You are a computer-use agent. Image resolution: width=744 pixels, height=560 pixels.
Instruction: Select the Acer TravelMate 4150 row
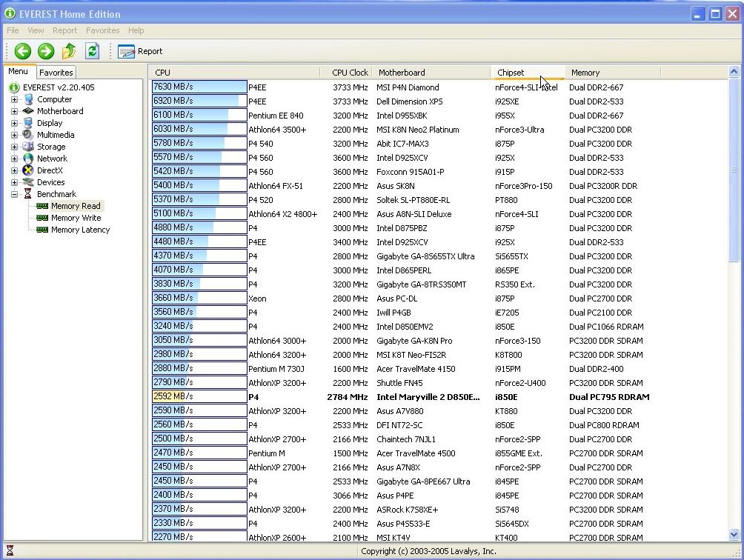coord(439,369)
